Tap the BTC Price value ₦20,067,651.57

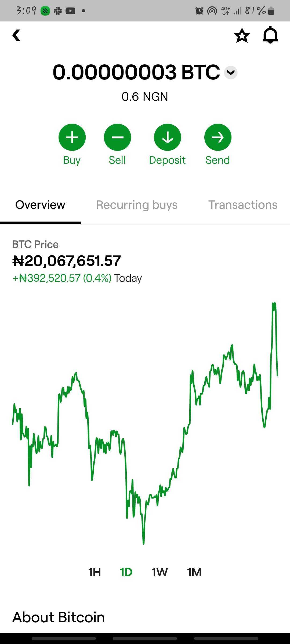click(x=67, y=261)
